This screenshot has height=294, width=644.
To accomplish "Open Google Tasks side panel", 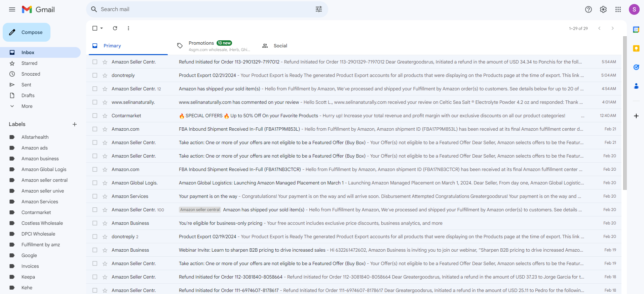I will click(x=636, y=67).
